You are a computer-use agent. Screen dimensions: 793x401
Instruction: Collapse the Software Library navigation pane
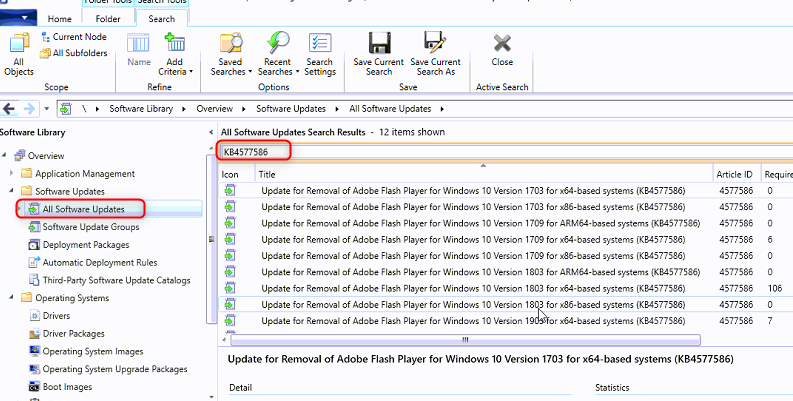point(211,132)
